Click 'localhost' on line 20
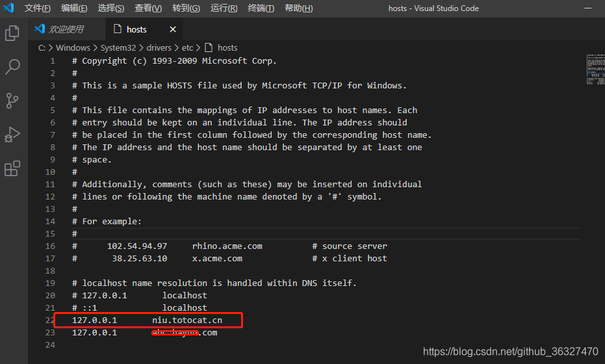This screenshot has width=605, height=364. pos(185,296)
